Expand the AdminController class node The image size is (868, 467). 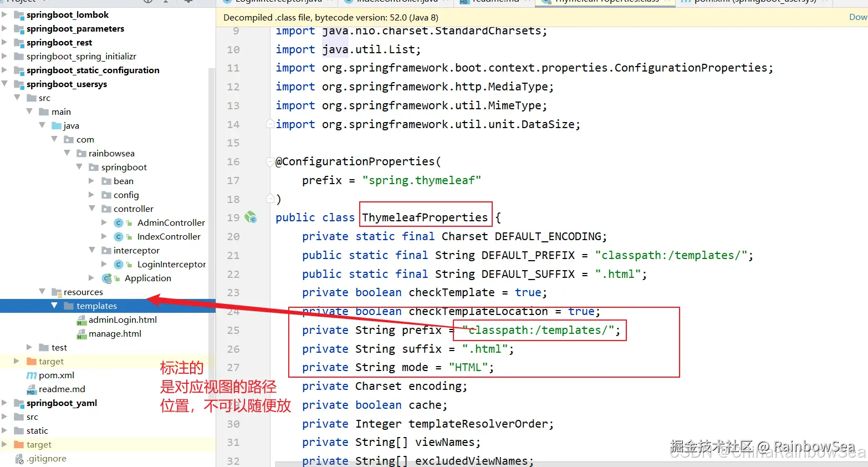click(104, 222)
